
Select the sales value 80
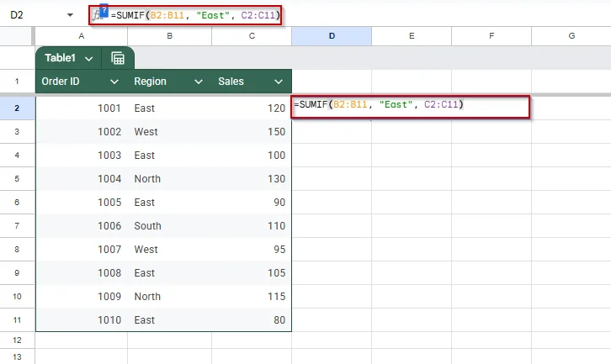click(252, 320)
